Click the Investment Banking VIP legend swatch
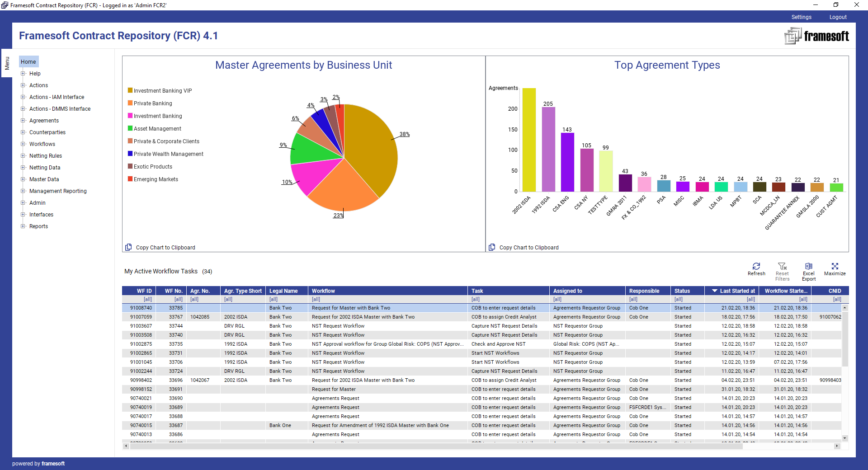This screenshot has width=868, height=470. tap(130, 90)
